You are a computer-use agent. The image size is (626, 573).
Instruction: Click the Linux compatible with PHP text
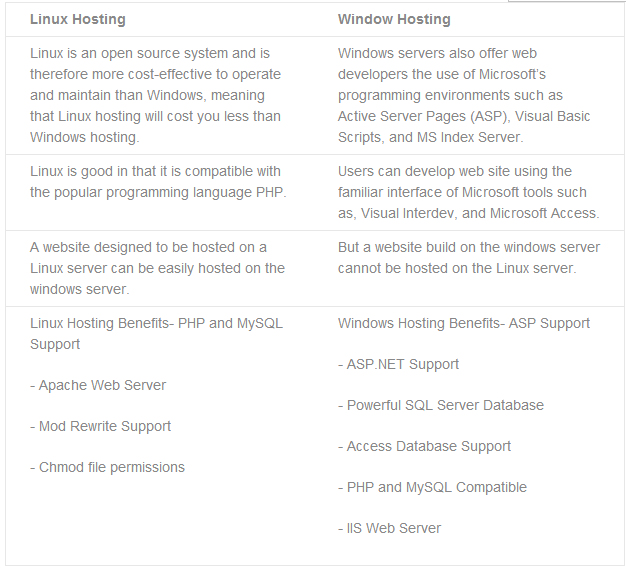tap(158, 182)
